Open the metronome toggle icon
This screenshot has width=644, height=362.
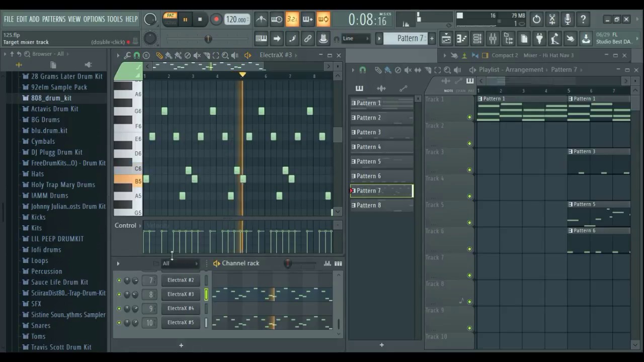(x=261, y=20)
